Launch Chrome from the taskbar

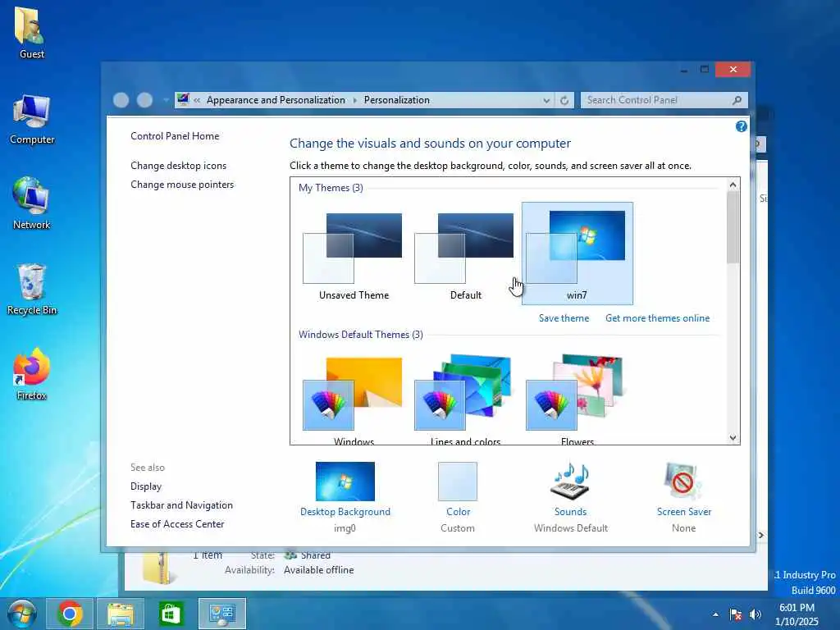tap(70, 614)
